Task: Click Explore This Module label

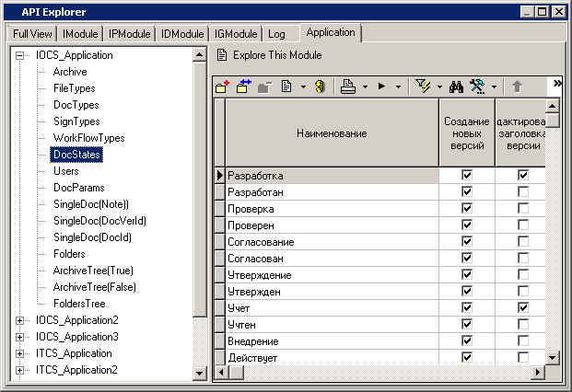Action: click(x=277, y=55)
